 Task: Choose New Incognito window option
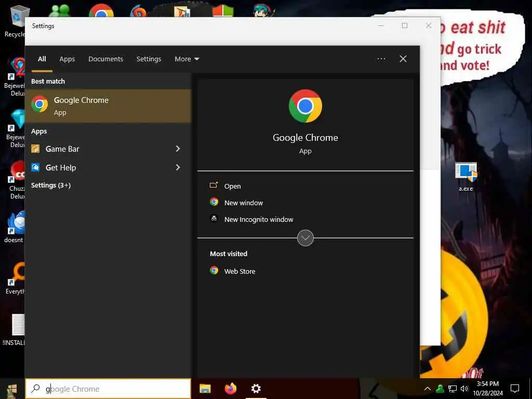pos(259,220)
